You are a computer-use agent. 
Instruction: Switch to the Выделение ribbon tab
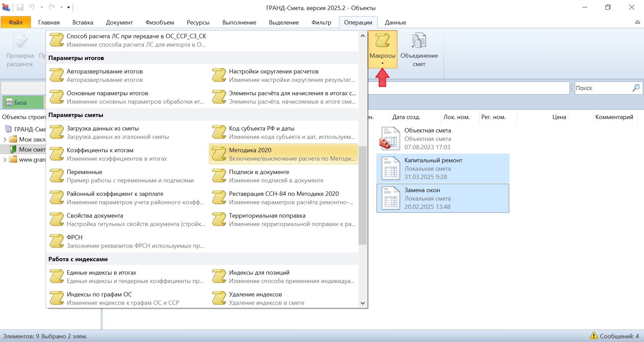pyautogui.click(x=284, y=22)
